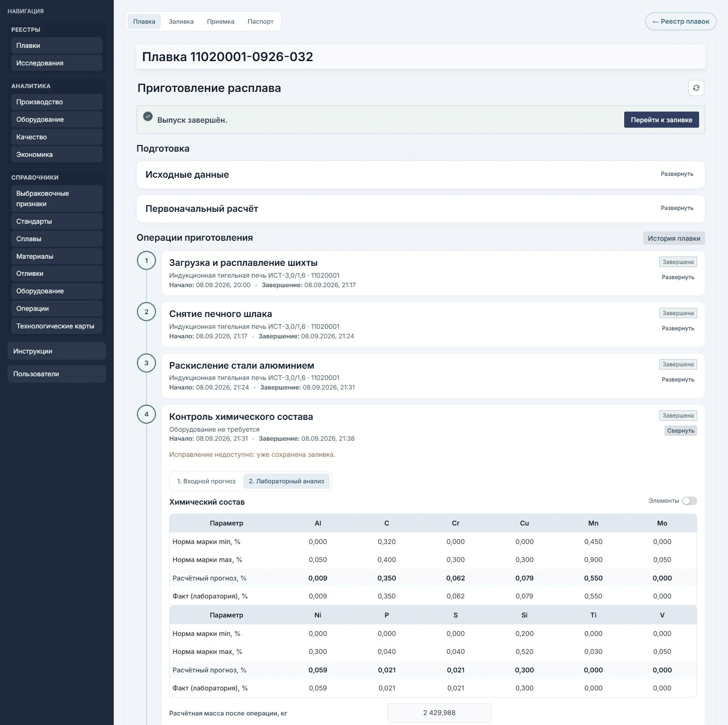Open Сплавы reference in the sidebar

click(x=57, y=239)
